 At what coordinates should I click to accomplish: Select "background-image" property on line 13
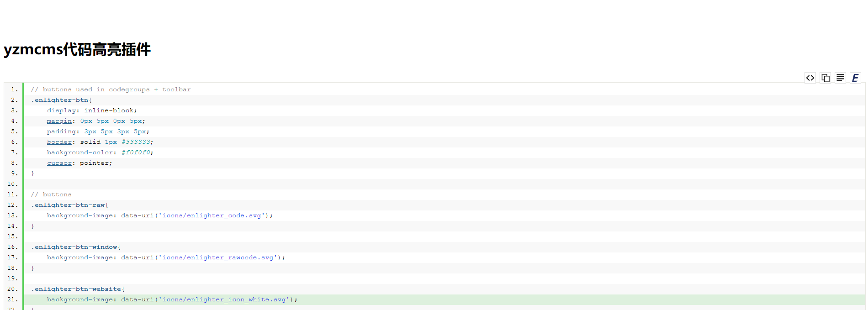80,215
